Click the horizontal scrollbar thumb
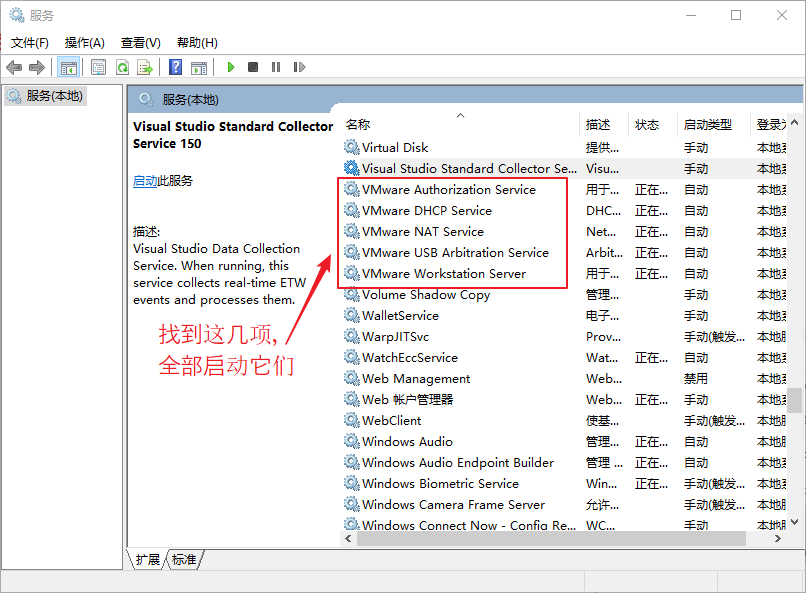Image resolution: width=806 pixels, height=593 pixels. coord(551,539)
